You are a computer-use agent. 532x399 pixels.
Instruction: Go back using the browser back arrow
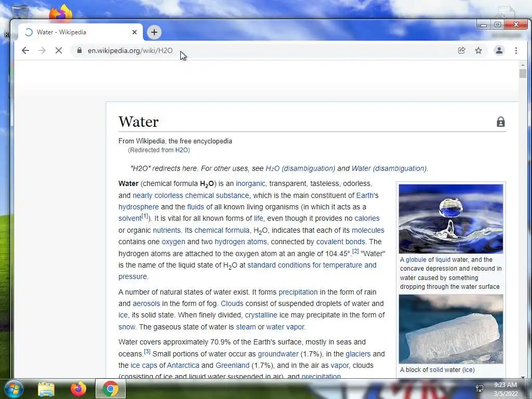point(25,50)
